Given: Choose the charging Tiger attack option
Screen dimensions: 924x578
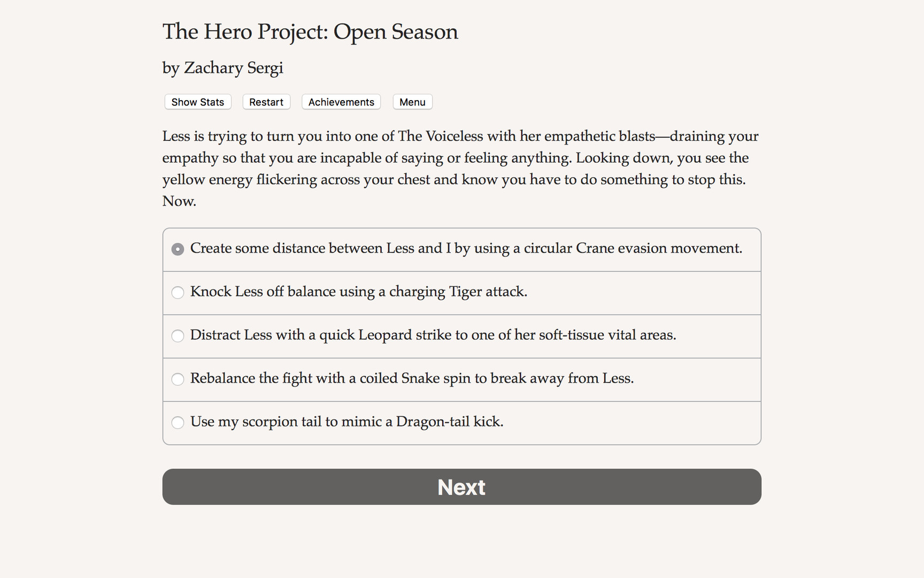Looking at the screenshot, I should (x=461, y=292).
